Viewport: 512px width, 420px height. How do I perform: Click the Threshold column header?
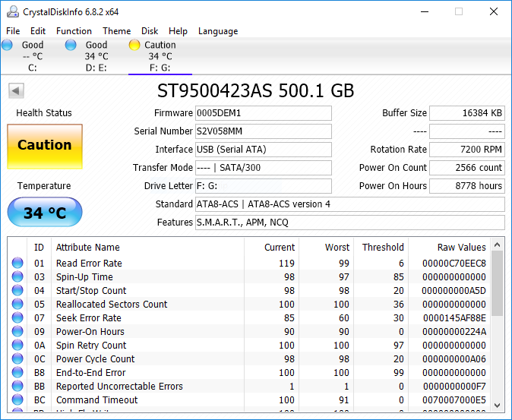pyautogui.click(x=381, y=248)
